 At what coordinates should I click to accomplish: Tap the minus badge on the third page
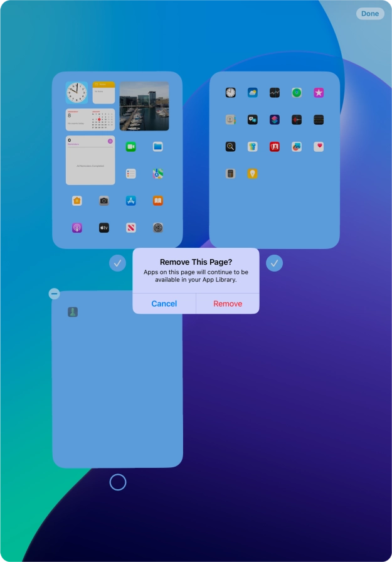(55, 294)
